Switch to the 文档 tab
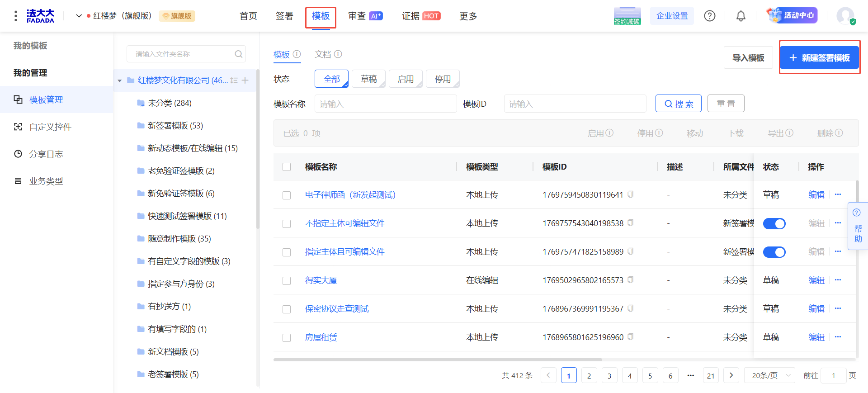This screenshot has height=393, width=868. [x=323, y=55]
